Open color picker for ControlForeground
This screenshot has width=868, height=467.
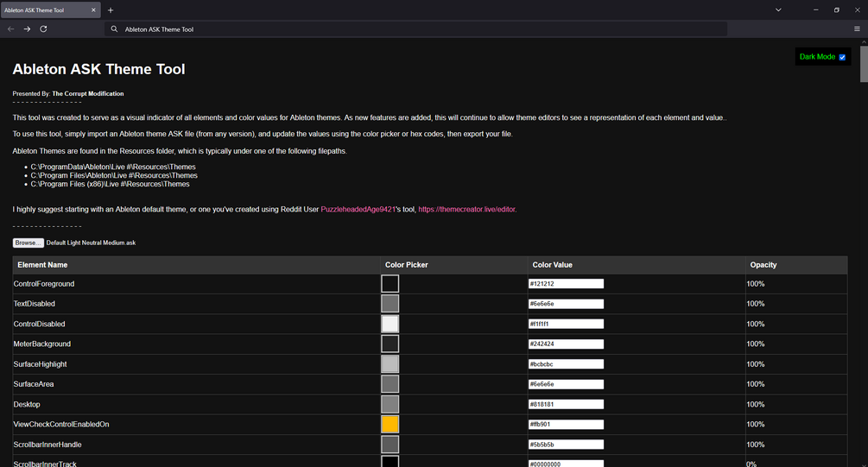pos(390,284)
